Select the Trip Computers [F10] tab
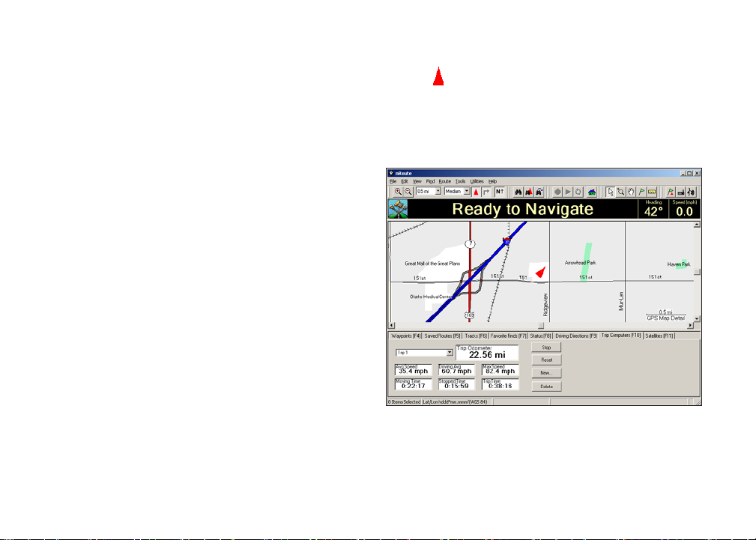The height and width of the screenshot is (540, 756). (x=621, y=335)
